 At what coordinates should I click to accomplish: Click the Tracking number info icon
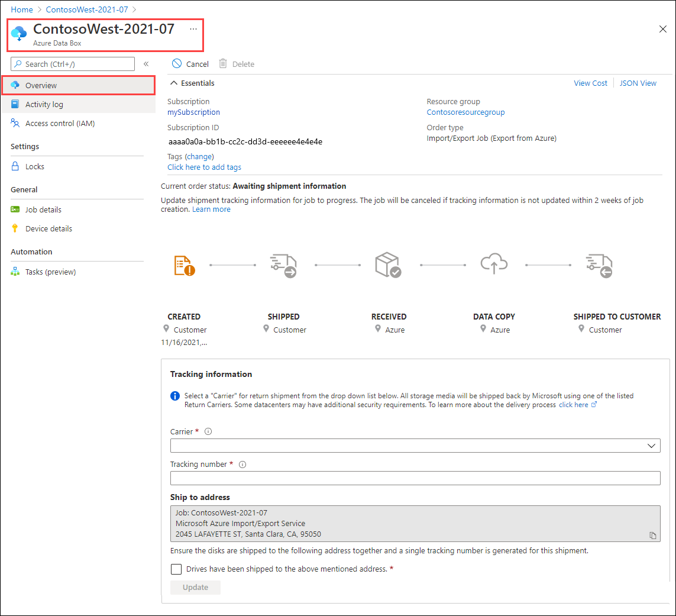(x=242, y=465)
